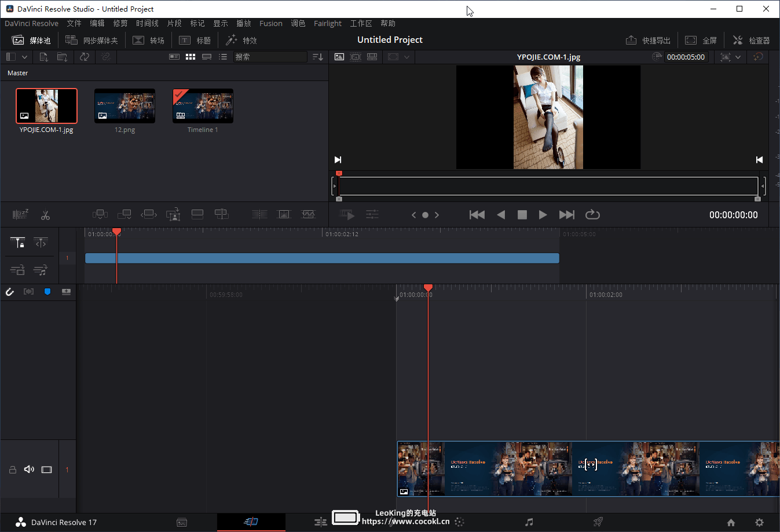Open the project settings gear icon
780x532 pixels.
[x=759, y=522]
